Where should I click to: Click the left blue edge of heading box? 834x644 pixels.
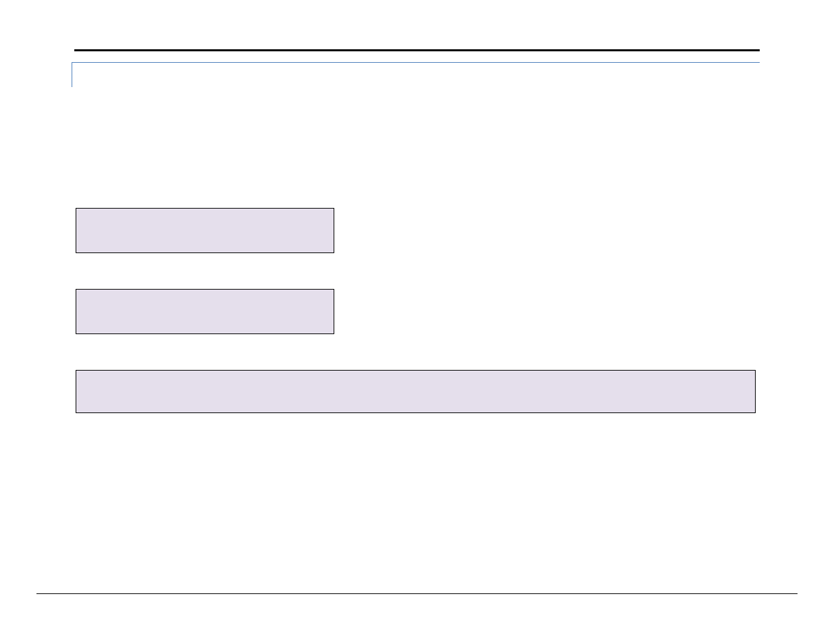(72, 75)
